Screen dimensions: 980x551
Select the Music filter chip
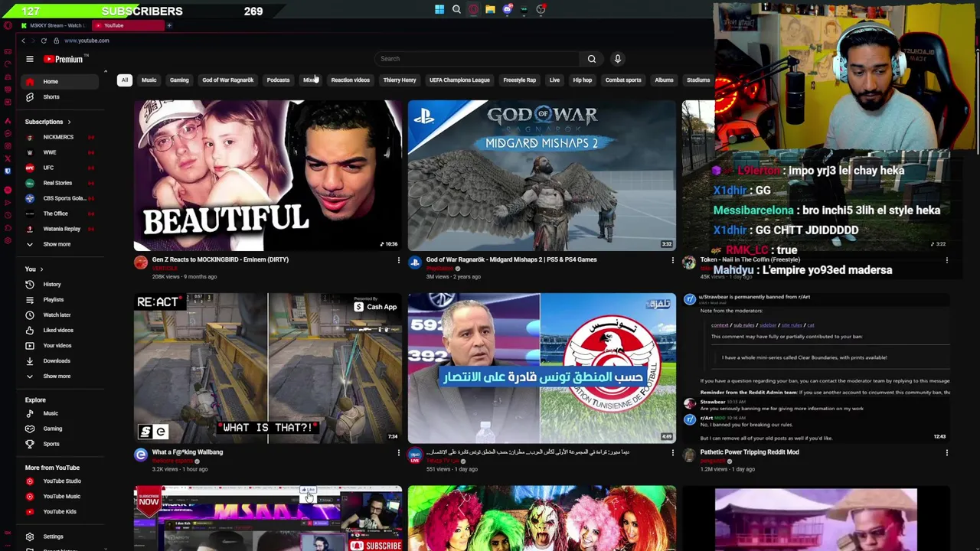click(149, 80)
